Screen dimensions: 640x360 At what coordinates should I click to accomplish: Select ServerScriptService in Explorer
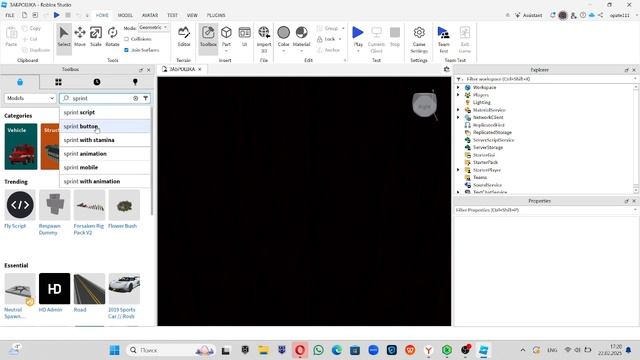coord(493,140)
